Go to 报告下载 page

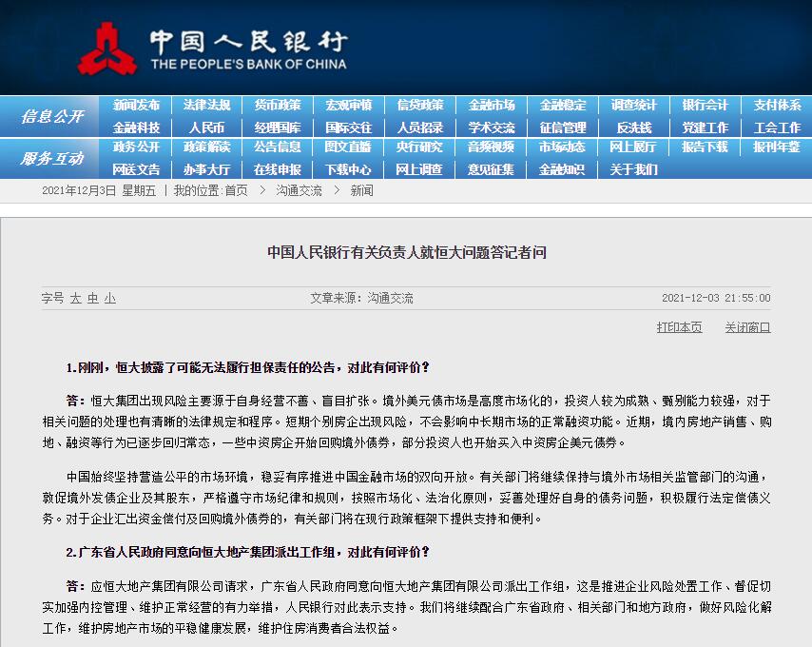point(705,147)
